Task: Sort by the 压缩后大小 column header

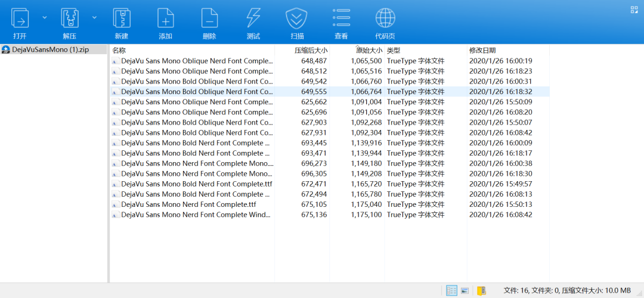Action: [311, 51]
